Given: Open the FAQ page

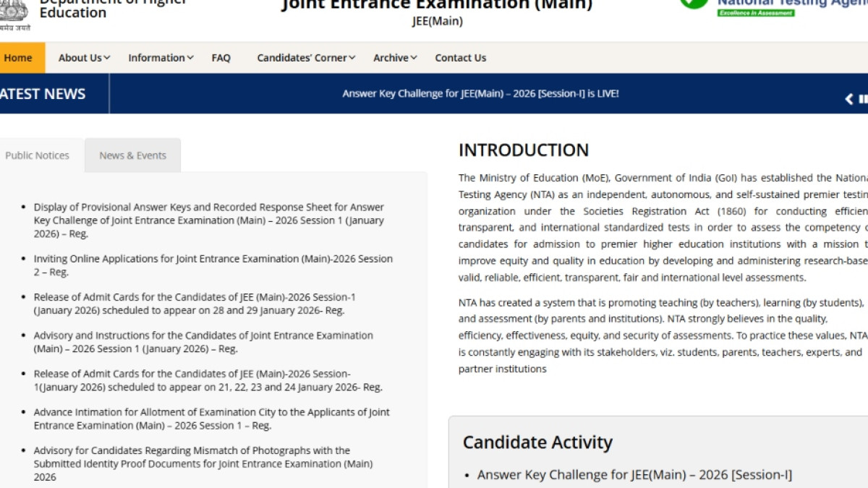Looking at the screenshot, I should click(x=221, y=58).
